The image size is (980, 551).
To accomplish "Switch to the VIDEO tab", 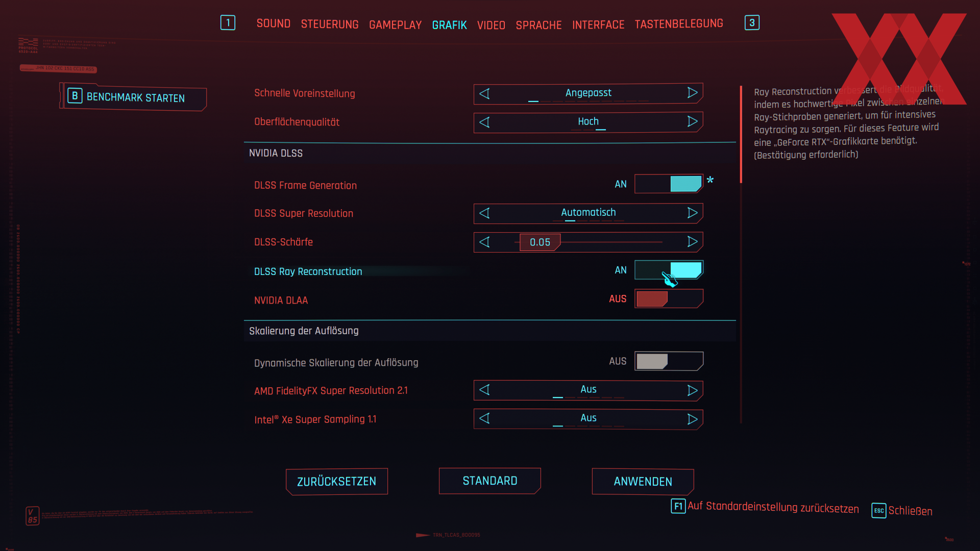I will coord(491,25).
